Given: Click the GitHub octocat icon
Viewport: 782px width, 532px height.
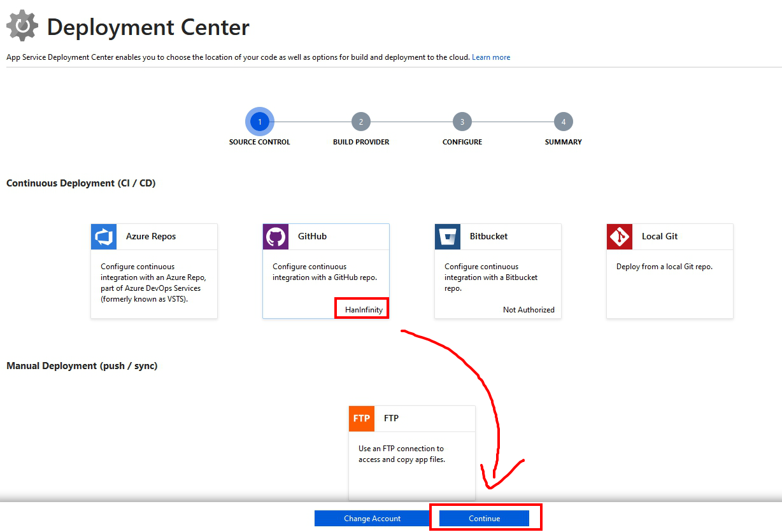Looking at the screenshot, I should point(276,236).
